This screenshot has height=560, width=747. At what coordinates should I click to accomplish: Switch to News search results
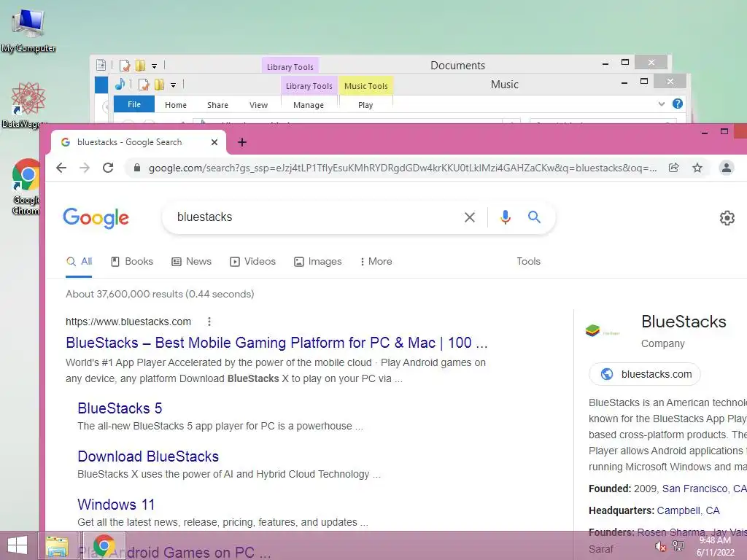click(192, 262)
